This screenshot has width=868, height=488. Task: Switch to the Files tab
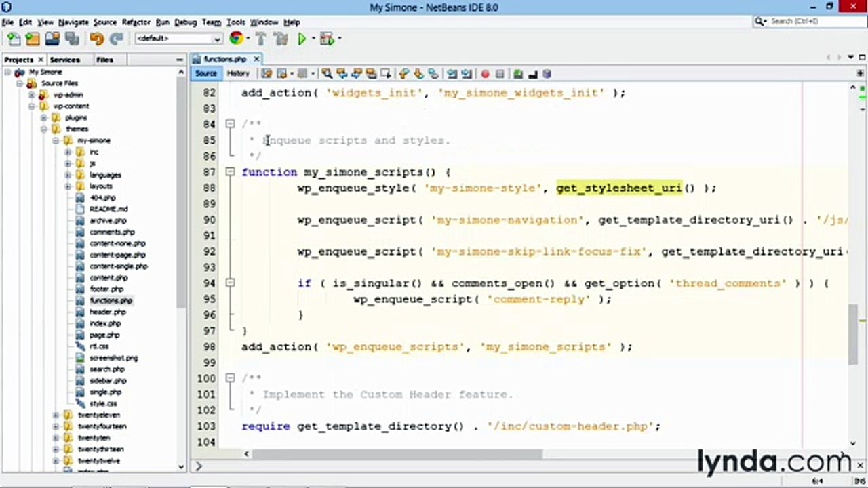tap(104, 60)
